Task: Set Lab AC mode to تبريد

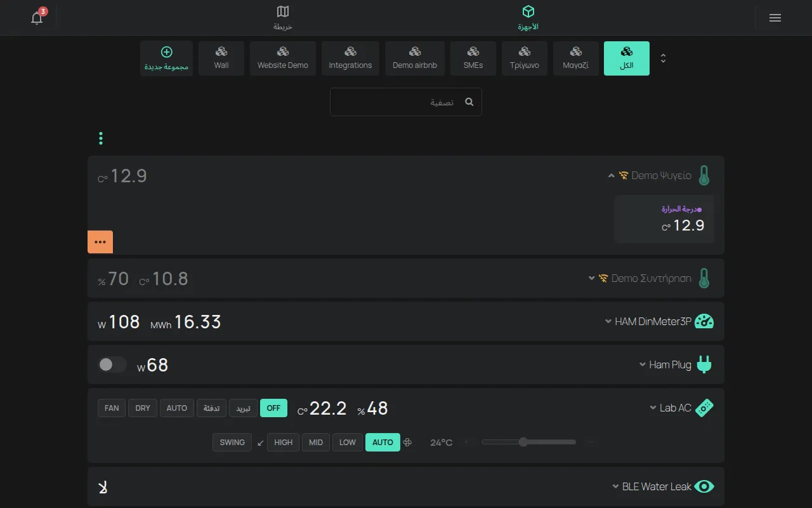Action: point(244,408)
